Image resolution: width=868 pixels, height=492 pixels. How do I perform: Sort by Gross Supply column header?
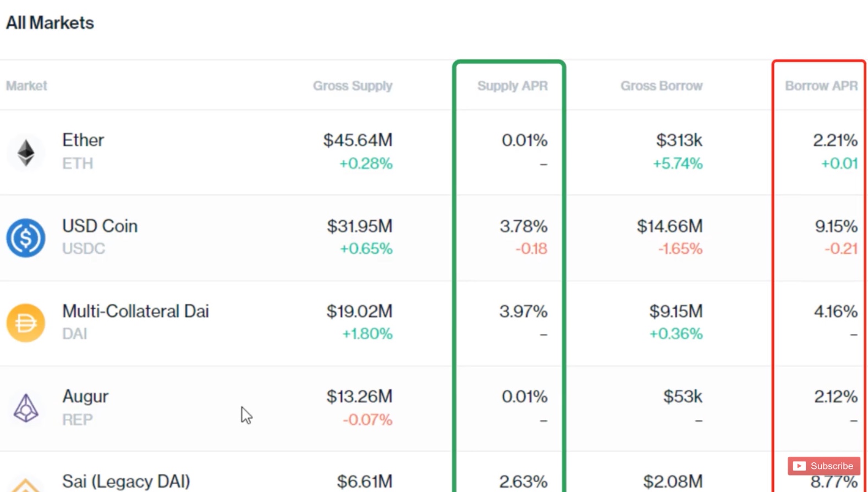click(x=353, y=86)
